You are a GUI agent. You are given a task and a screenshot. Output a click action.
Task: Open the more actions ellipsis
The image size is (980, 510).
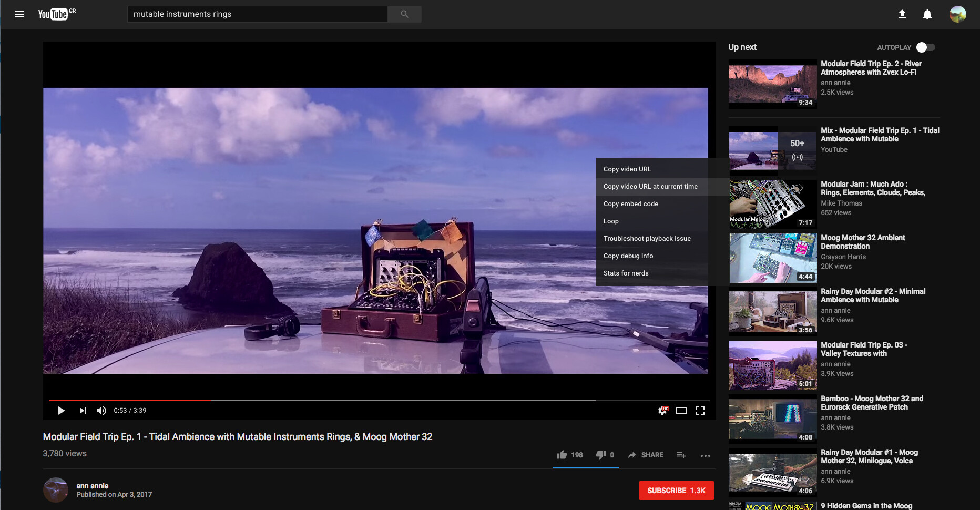pos(706,455)
